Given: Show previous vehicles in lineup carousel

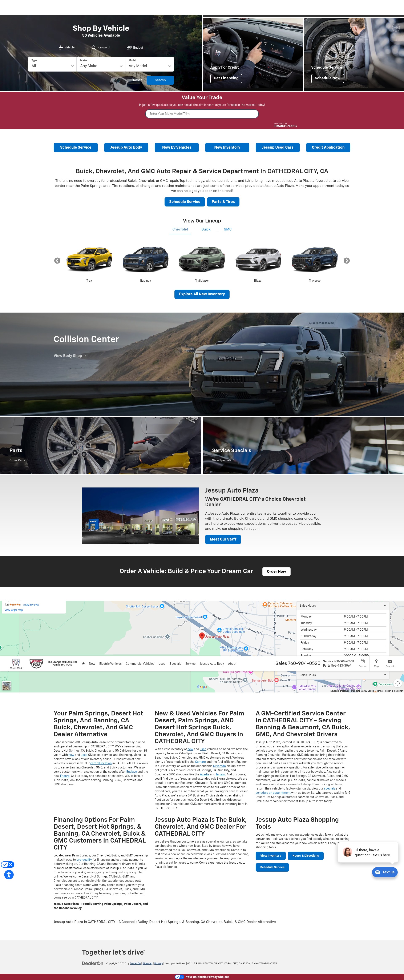Looking at the screenshot, I should click(57, 261).
